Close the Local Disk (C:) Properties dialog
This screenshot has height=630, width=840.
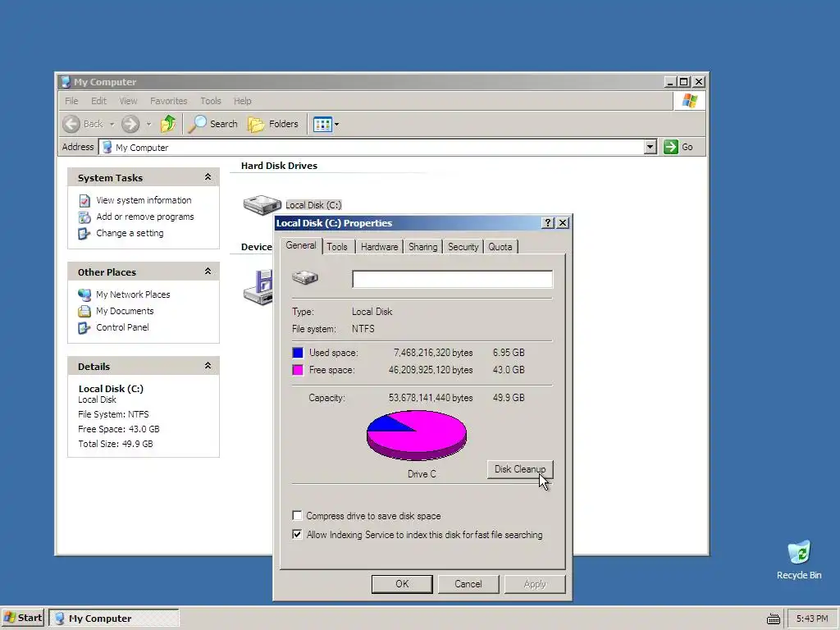point(563,223)
